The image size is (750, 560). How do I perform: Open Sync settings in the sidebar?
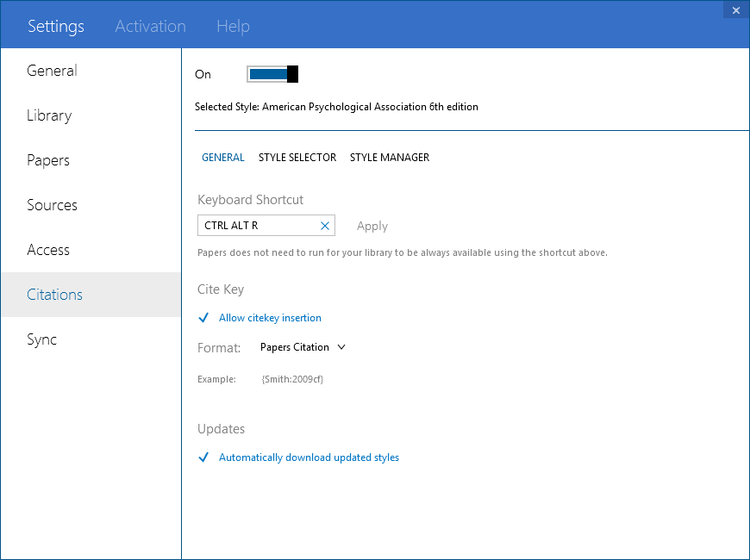(91, 339)
